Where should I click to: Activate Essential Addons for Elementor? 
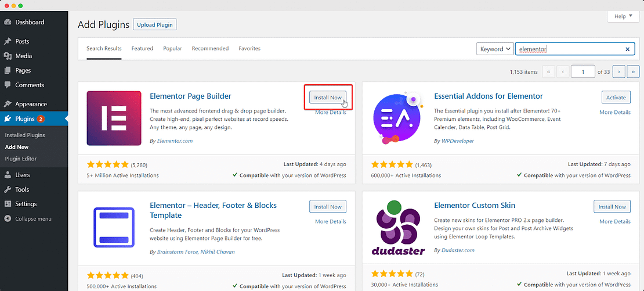(616, 98)
